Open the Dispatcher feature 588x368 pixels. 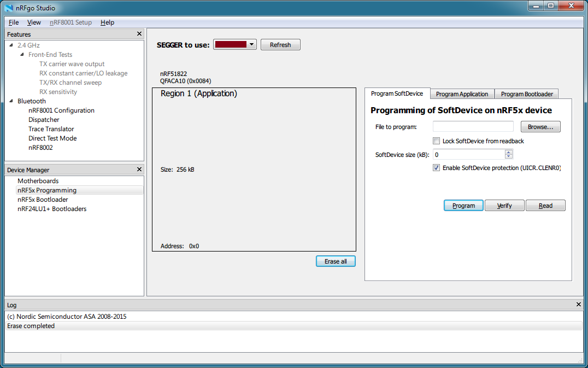44,120
